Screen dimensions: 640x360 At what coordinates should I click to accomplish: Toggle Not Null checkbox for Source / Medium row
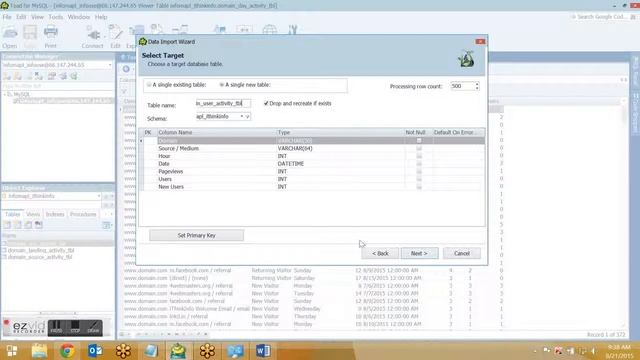pos(419,149)
